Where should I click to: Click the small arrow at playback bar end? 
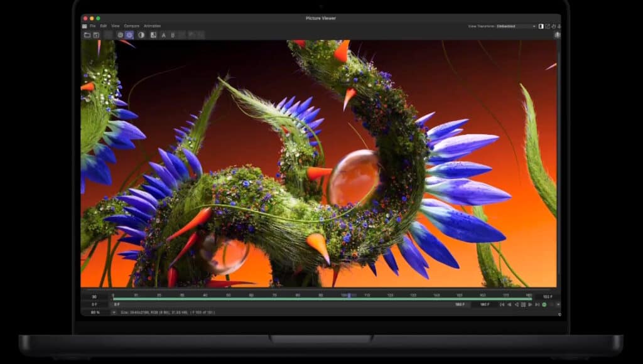558,304
